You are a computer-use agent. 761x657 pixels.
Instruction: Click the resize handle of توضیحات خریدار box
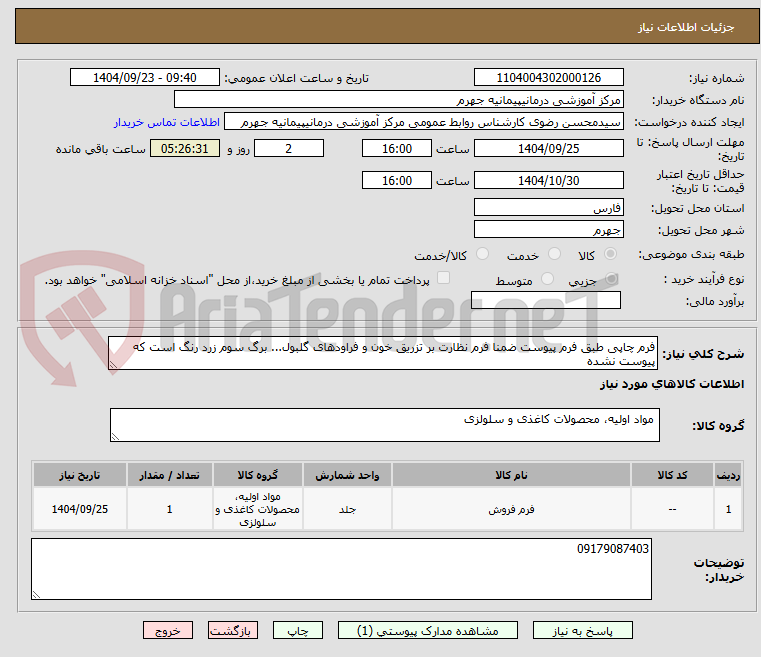[36, 594]
